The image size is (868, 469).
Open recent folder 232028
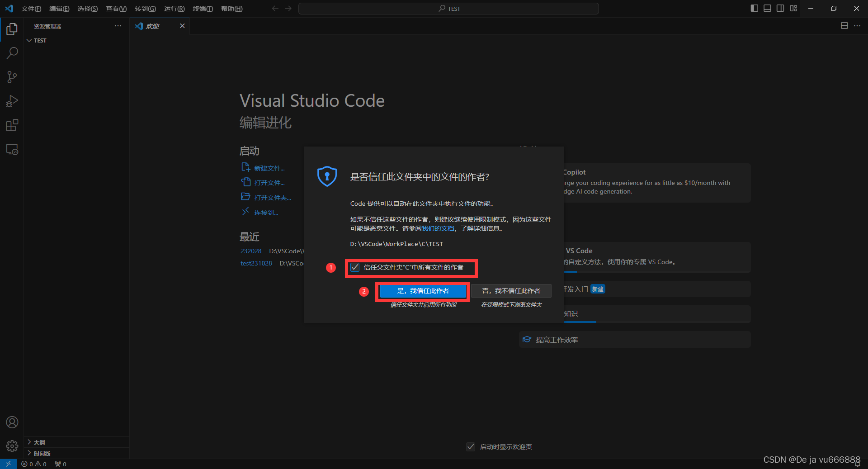pos(251,251)
